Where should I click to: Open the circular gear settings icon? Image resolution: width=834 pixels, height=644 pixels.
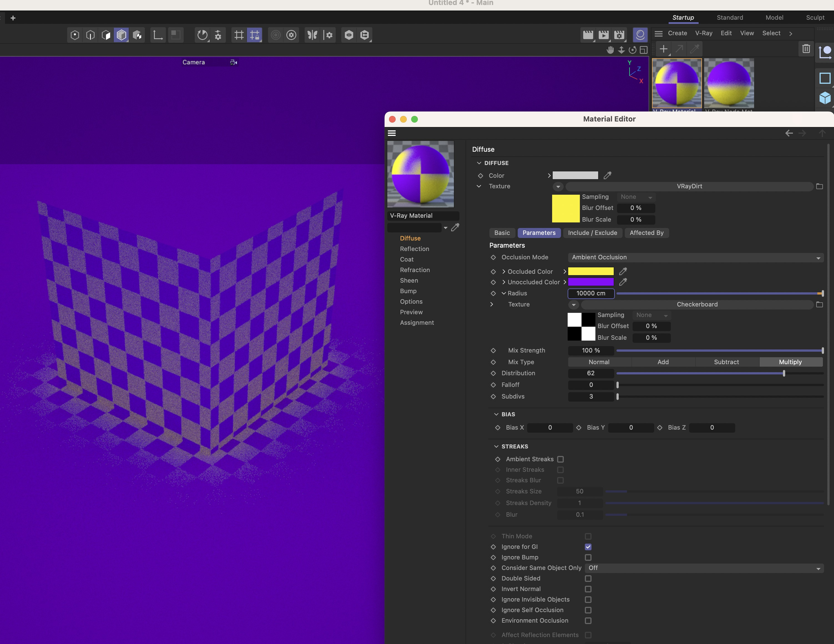pos(291,35)
